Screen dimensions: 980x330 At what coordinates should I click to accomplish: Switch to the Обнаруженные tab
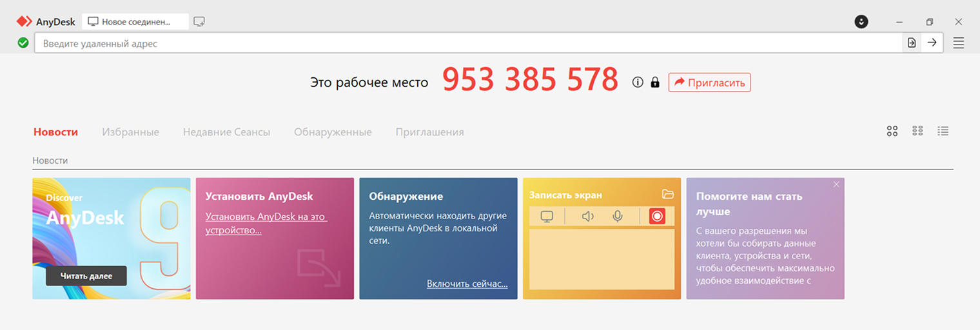(333, 132)
